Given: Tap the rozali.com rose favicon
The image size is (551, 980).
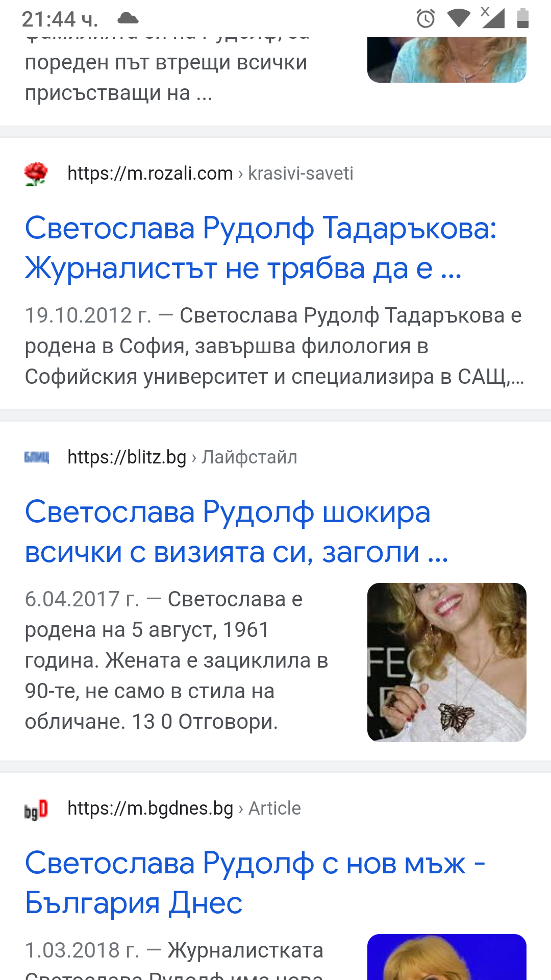Looking at the screenshot, I should [x=36, y=174].
